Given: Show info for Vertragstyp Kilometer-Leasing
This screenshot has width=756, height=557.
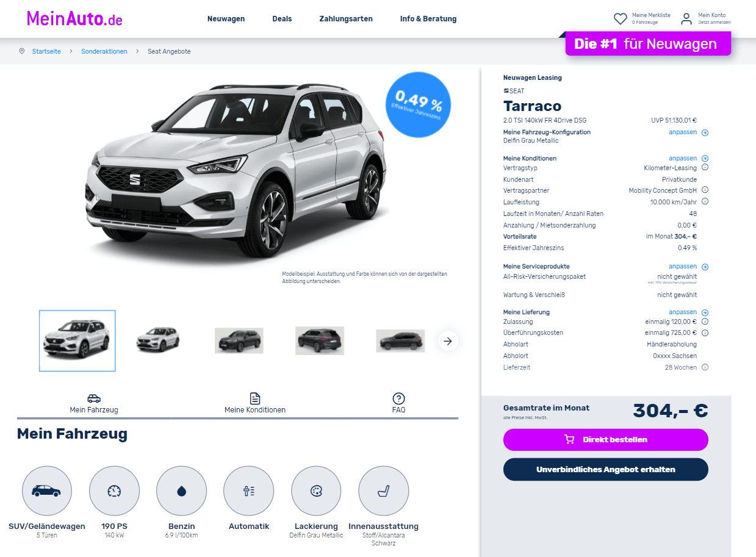Looking at the screenshot, I should point(705,168).
